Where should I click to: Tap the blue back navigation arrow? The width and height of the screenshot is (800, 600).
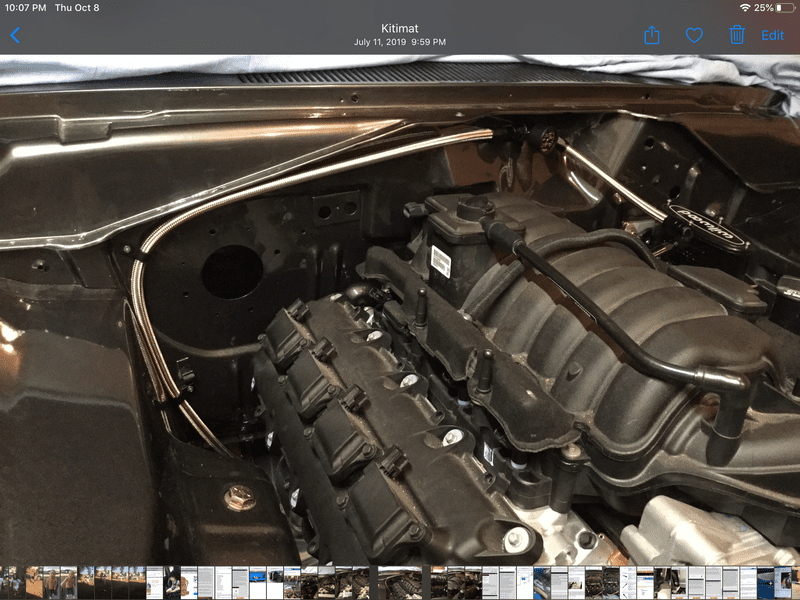tap(14, 35)
